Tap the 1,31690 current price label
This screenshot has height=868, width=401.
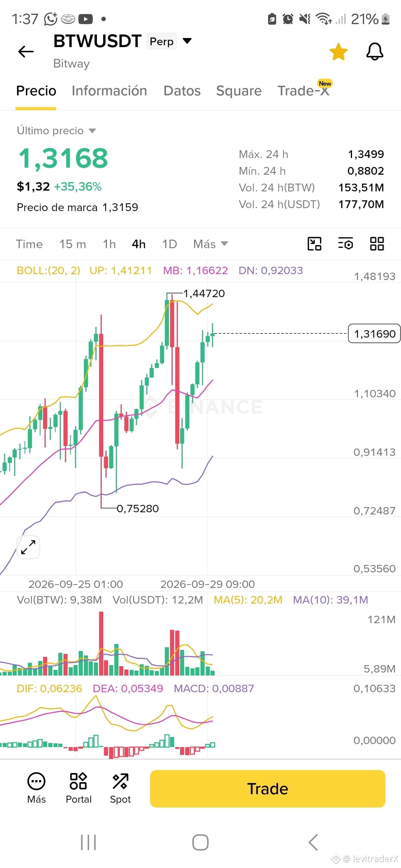[374, 333]
